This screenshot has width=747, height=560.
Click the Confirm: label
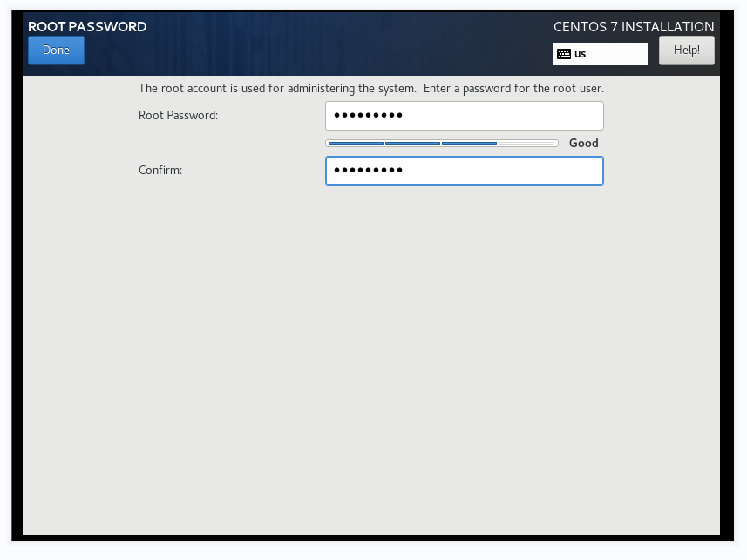[160, 171]
